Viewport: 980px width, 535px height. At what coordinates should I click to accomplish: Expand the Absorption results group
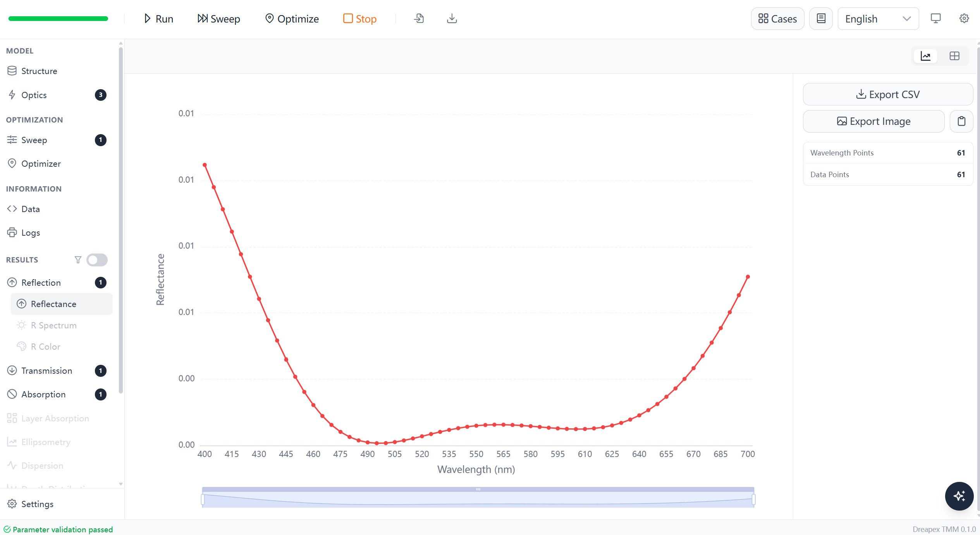[57, 394]
